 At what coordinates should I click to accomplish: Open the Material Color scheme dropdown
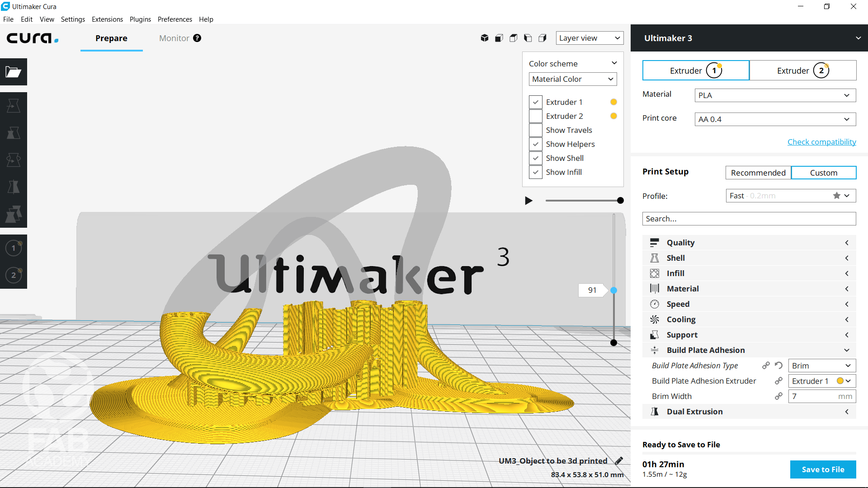click(x=573, y=79)
